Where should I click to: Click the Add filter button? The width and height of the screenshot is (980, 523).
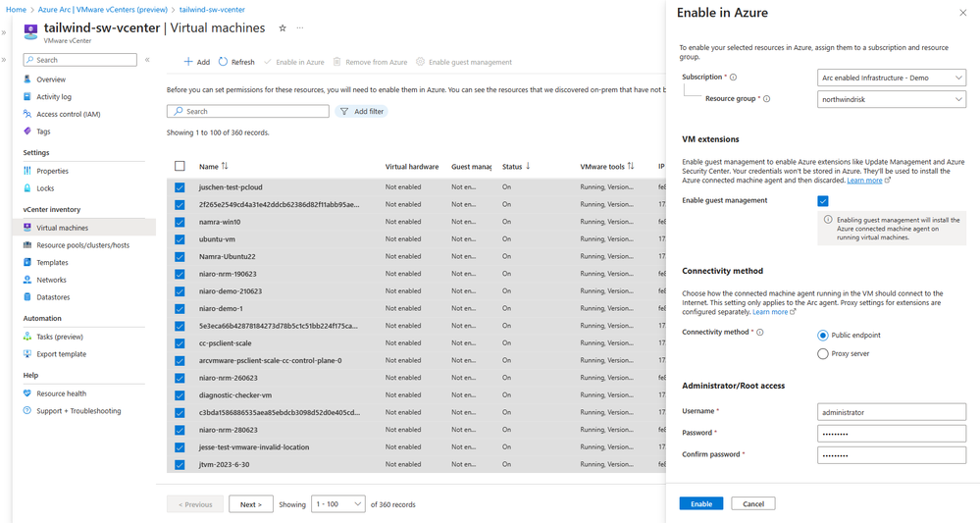click(x=362, y=111)
